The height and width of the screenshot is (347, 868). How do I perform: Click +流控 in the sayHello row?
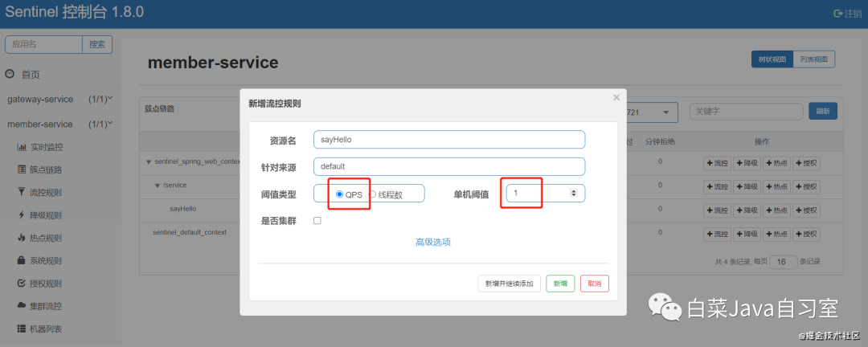coord(718,210)
